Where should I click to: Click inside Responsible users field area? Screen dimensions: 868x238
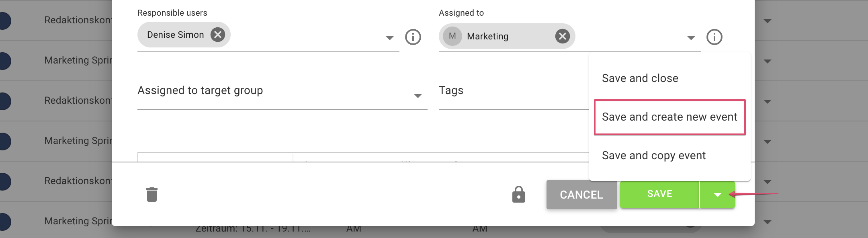click(268, 36)
